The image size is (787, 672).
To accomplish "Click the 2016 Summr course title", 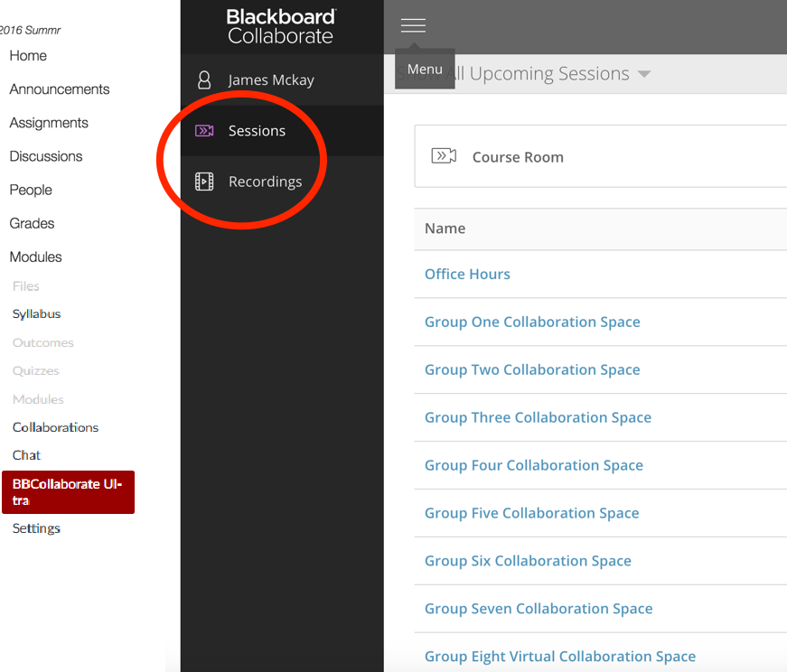I will click(x=30, y=30).
